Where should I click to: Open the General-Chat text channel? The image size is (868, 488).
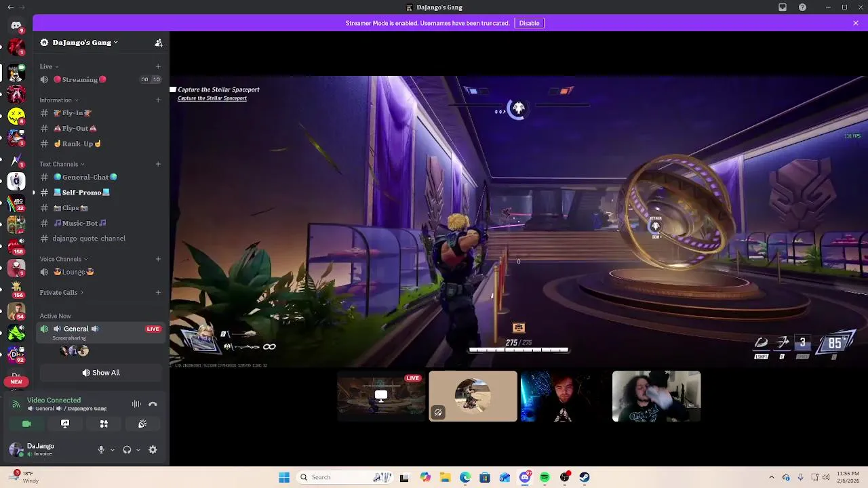click(x=100, y=177)
